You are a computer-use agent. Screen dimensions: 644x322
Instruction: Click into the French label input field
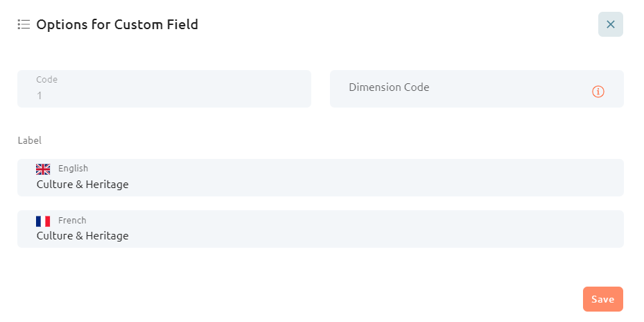[x=320, y=229]
